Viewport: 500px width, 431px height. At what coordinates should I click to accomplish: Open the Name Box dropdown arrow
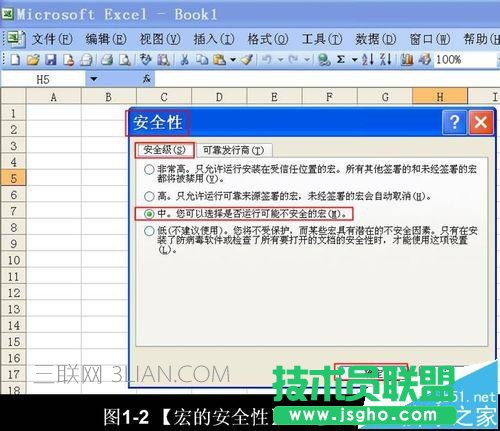tap(94, 79)
